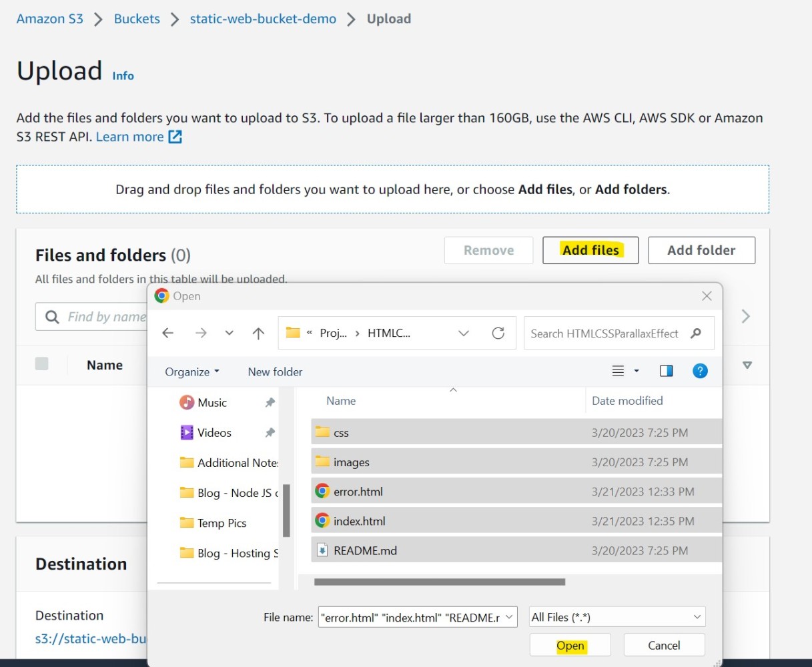This screenshot has height=667, width=812.
Task: Open the blue Help question icon
Action: click(700, 371)
